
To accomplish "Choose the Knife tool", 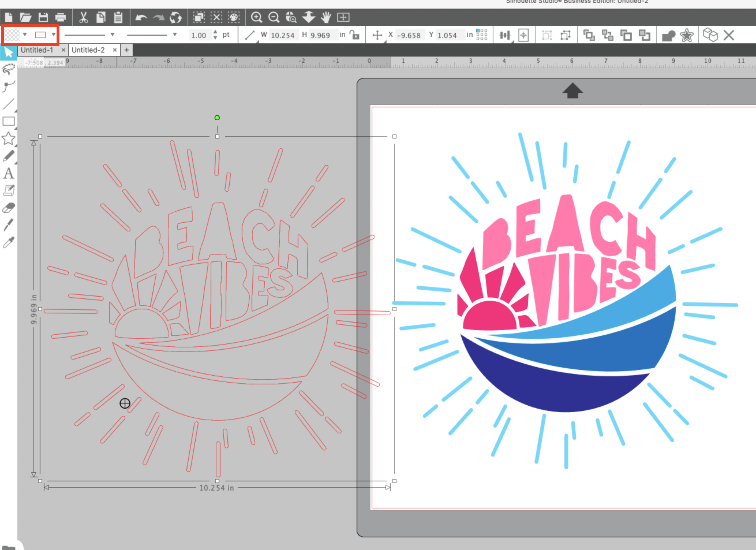I will 9,225.
